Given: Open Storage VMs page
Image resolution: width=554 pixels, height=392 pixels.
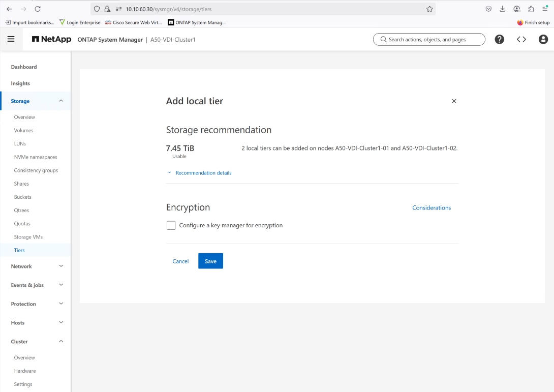Looking at the screenshot, I should tap(28, 237).
